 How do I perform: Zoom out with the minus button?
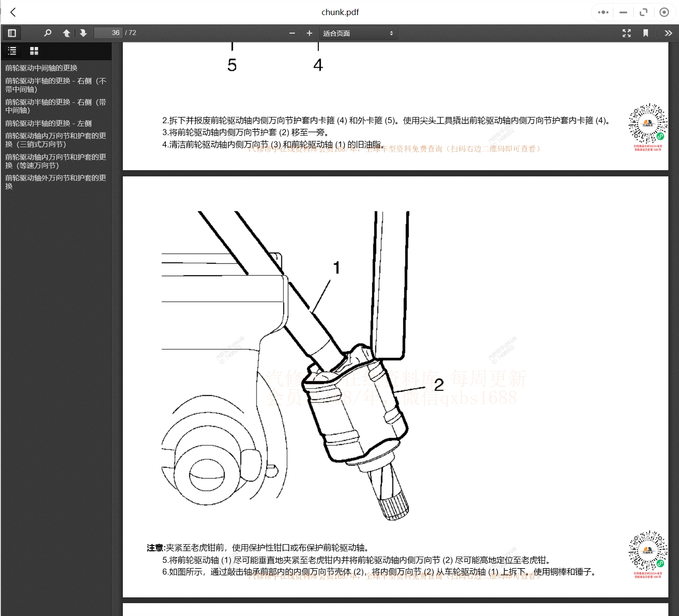[x=292, y=33]
